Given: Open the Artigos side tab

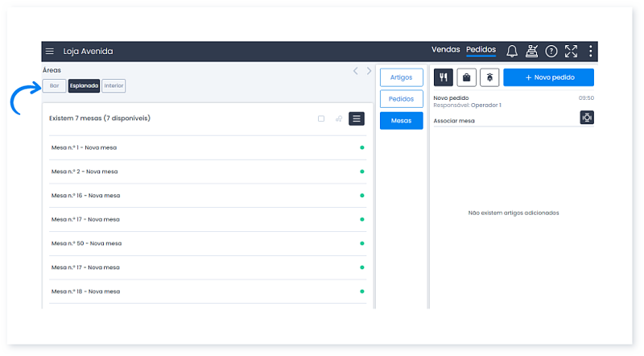Looking at the screenshot, I should pyautogui.click(x=401, y=77).
